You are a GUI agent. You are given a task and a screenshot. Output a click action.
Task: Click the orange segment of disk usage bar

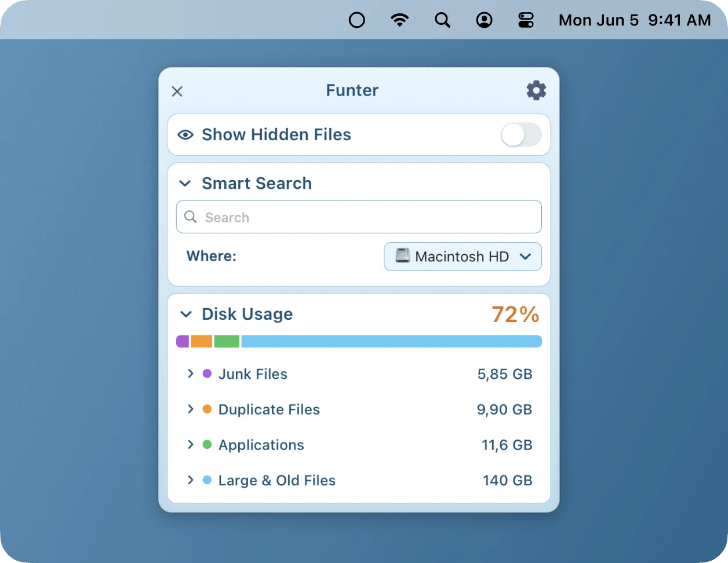point(202,341)
